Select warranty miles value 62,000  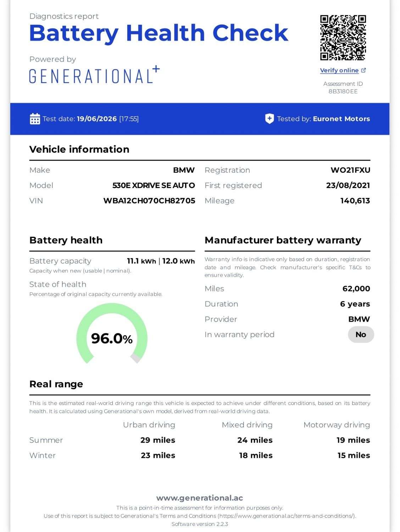click(356, 289)
